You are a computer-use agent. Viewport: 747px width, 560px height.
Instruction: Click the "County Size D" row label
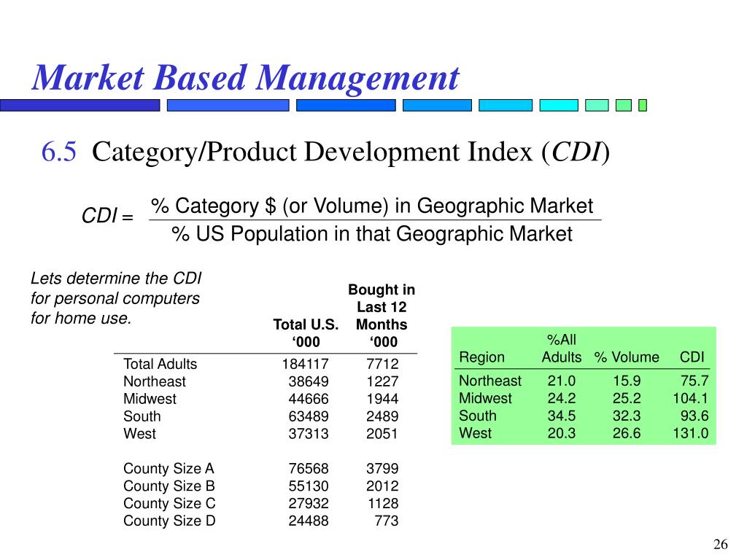click(x=169, y=521)
